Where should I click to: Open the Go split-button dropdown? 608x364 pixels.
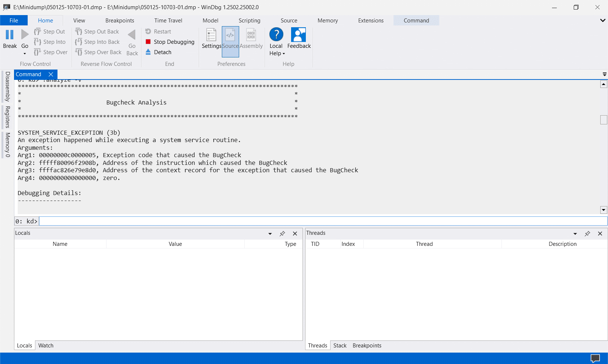point(25,54)
